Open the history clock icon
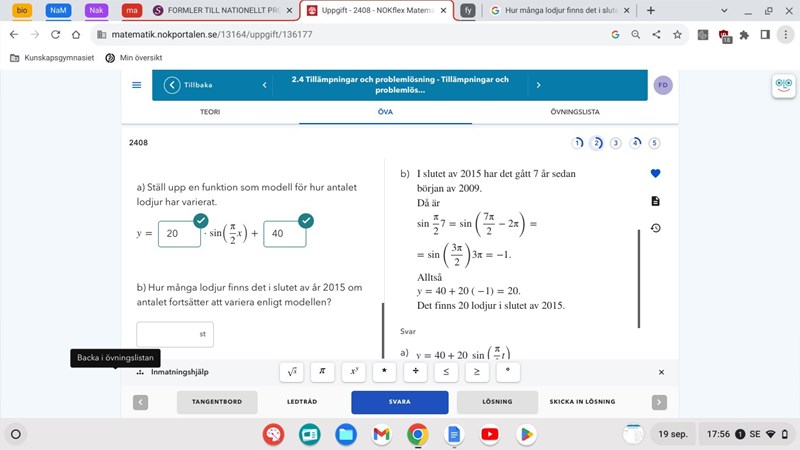The image size is (800, 450). tap(655, 228)
